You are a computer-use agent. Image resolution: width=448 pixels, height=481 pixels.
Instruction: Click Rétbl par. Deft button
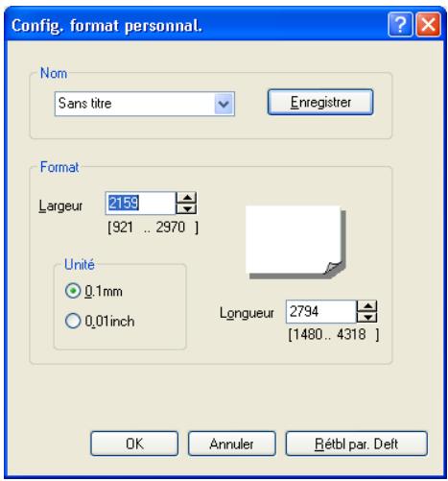356,444
